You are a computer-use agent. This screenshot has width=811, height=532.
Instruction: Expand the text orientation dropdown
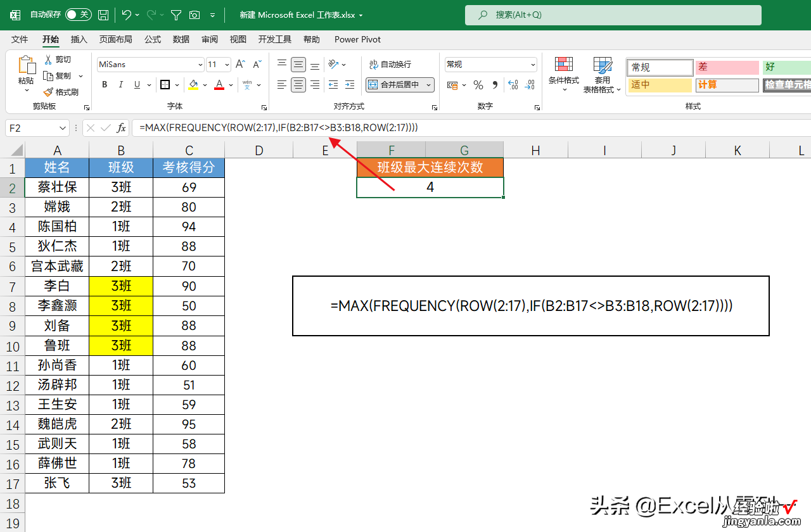pos(344,65)
